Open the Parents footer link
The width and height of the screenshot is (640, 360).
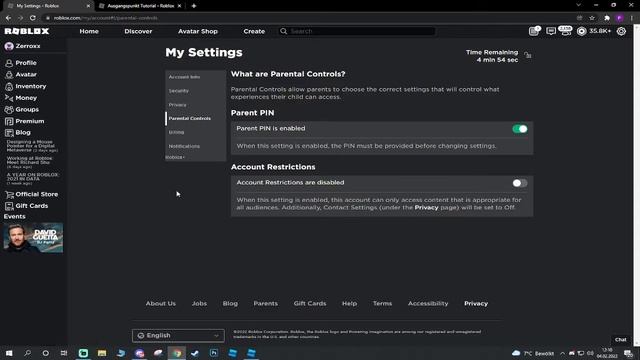pyautogui.click(x=266, y=304)
